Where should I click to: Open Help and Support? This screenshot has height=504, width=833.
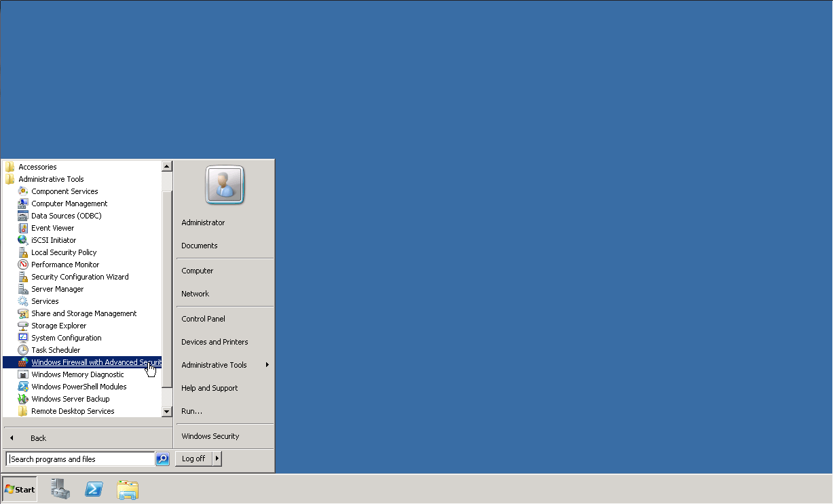pos(210,388)
